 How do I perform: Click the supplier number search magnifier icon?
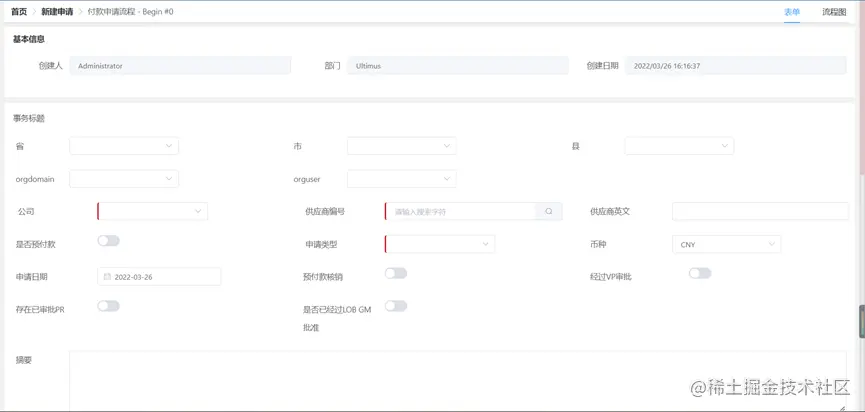[x=548, y=211]
